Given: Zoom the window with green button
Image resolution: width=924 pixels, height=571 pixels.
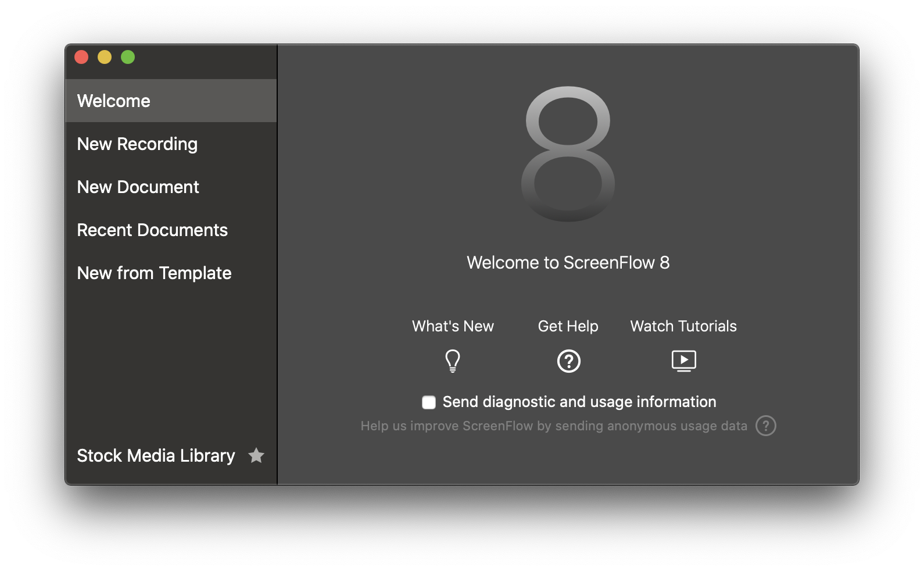Looking at the screenshot, I should 128,57.
